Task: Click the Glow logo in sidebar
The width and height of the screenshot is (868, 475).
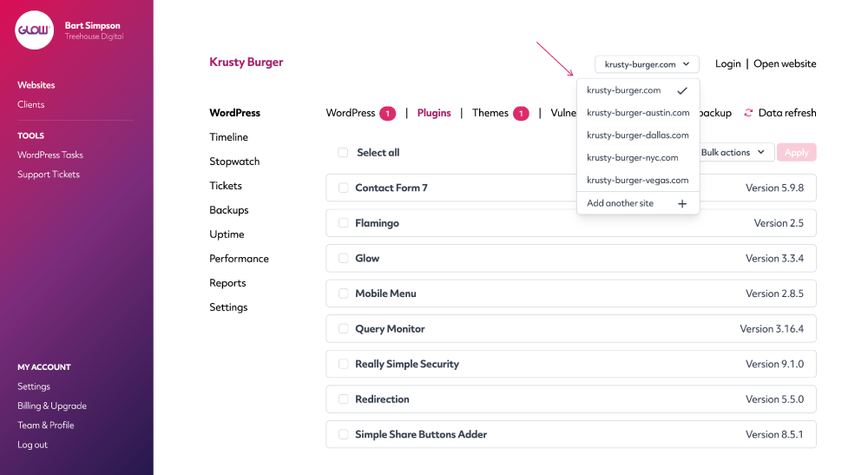Action: click(x=35, y=30)
